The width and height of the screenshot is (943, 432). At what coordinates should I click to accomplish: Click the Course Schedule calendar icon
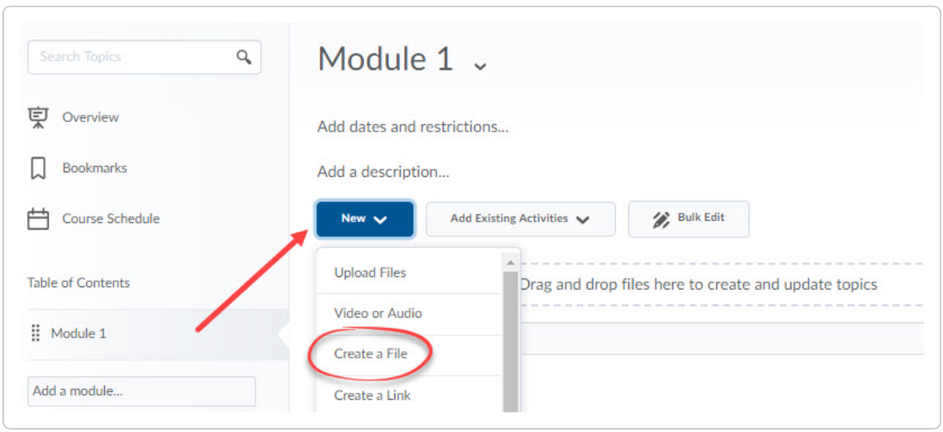(38, 218)
